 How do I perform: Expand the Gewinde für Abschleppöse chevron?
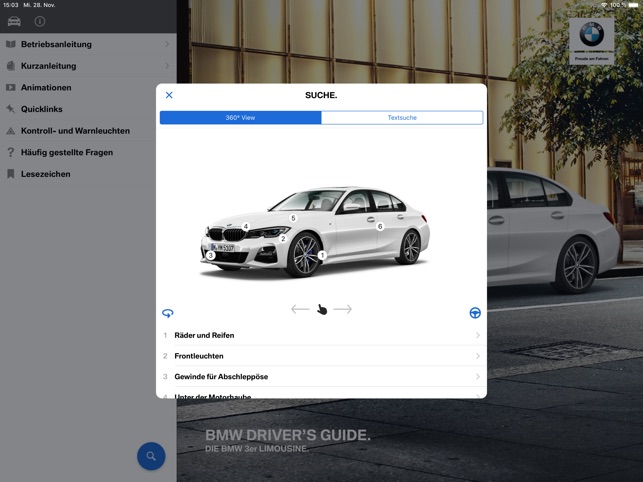coord(478,377)
